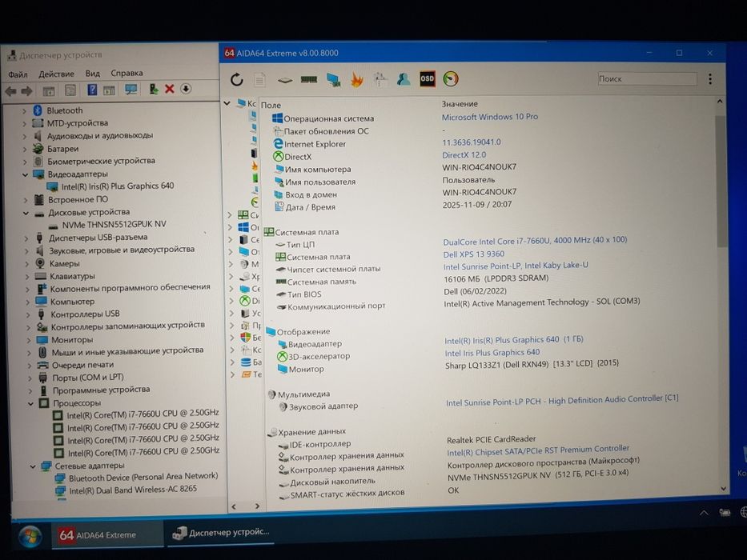Click the OSD panel icon
Screen dimensions: 747x560
(x=427, y=78)
